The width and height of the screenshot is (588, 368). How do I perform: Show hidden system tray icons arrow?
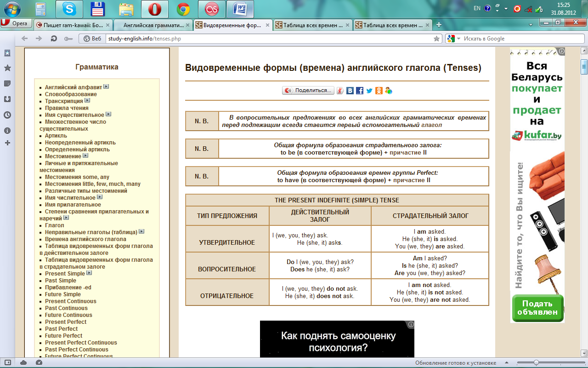[x=506, y=9]
